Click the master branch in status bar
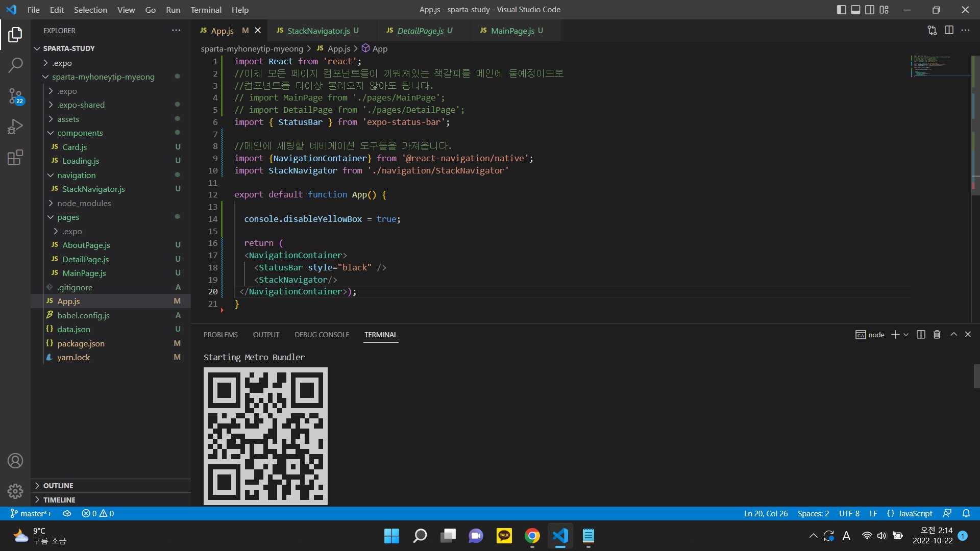The width and height of the screenshot is (980, 551). (31, 514)
